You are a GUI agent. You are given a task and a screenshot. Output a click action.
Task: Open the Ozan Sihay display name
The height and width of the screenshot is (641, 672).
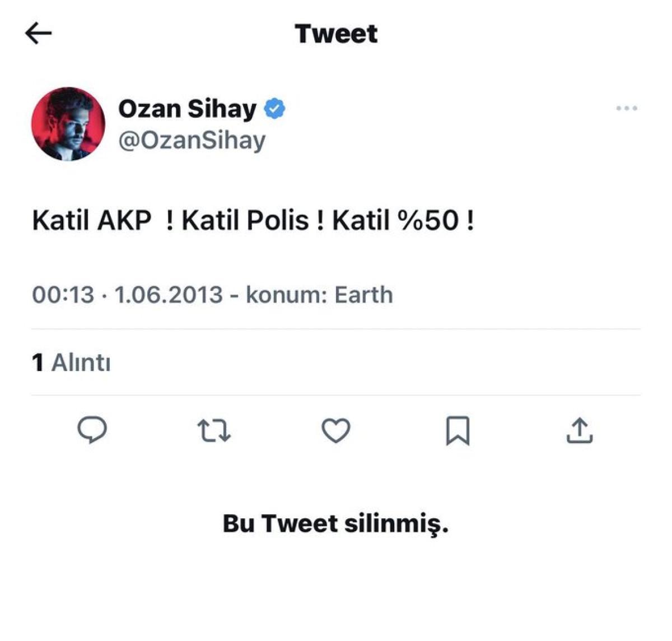pos(187,108)
